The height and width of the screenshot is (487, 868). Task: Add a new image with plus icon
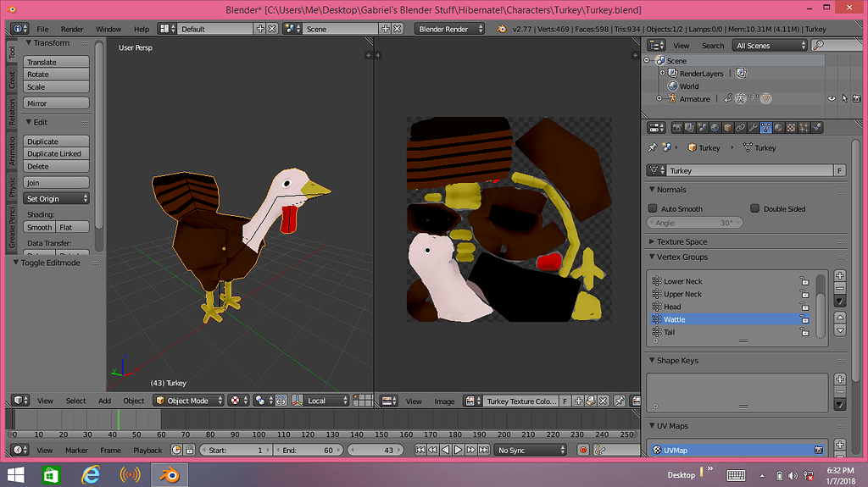click(x=578, y=401)
